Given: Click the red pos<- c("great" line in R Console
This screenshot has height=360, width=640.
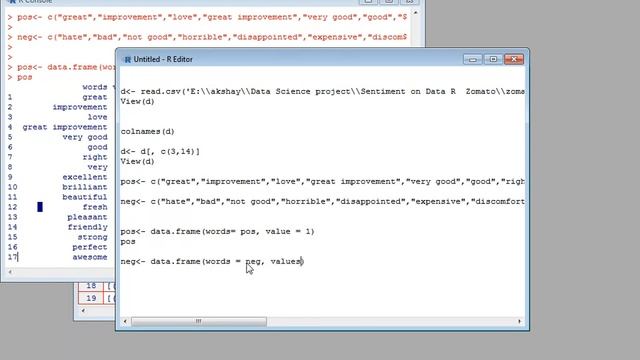Looking at the screenshot, I should point(207,17).
